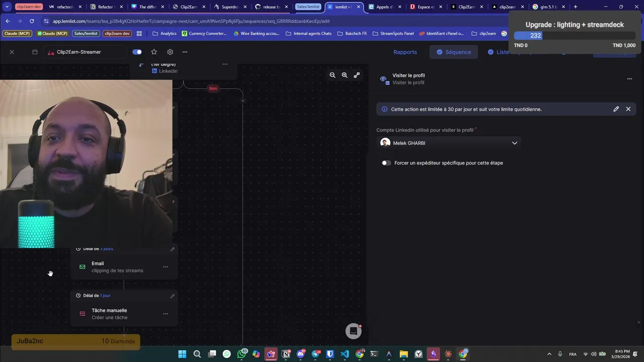Viewport: 644px width, 362px height.
Task: Open a new browser tab
Action: (576, 7)
